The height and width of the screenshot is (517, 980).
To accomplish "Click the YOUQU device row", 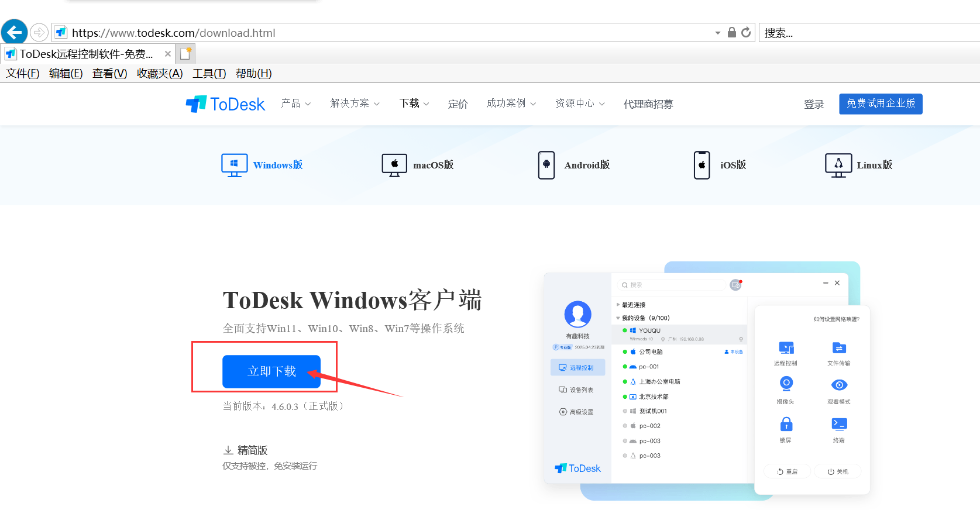I will [679, 335].
